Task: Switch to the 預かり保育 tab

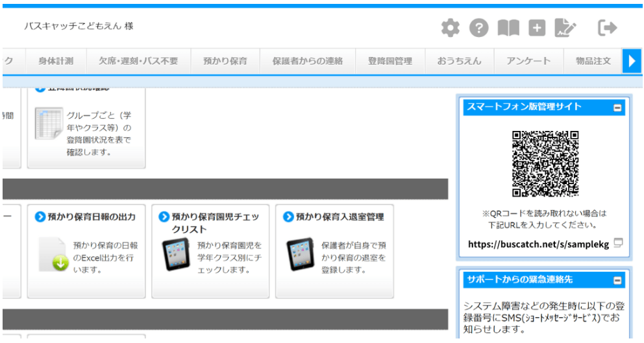Action: 225,62
